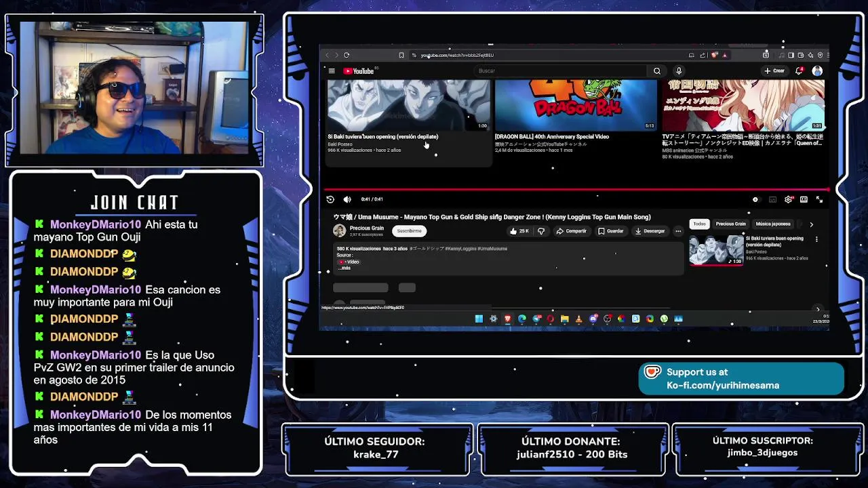Bookmark this page in address bar

point(401,55)
